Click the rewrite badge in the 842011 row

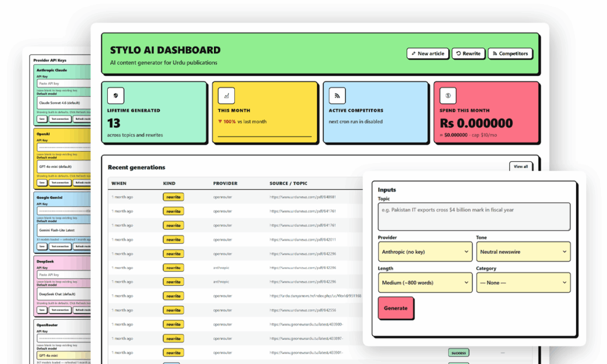(x=174, y=240)
